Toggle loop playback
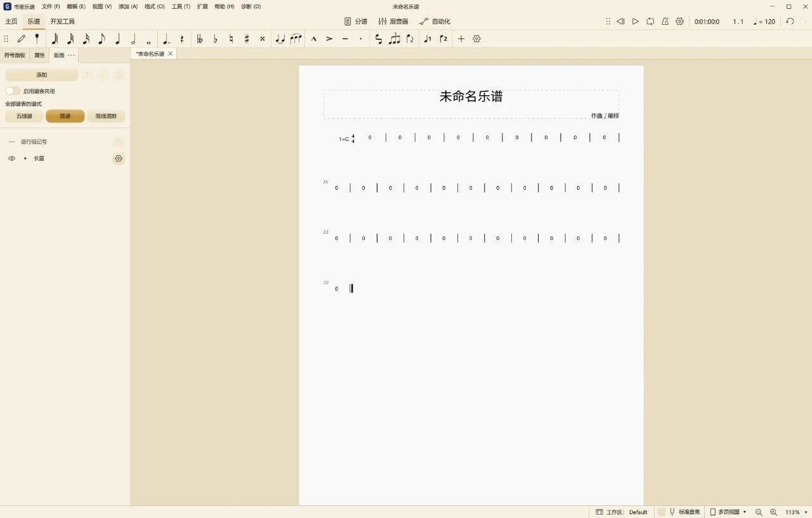Viewport: 812px width, 518px height. pyautogui.click(x=650, y=22)
